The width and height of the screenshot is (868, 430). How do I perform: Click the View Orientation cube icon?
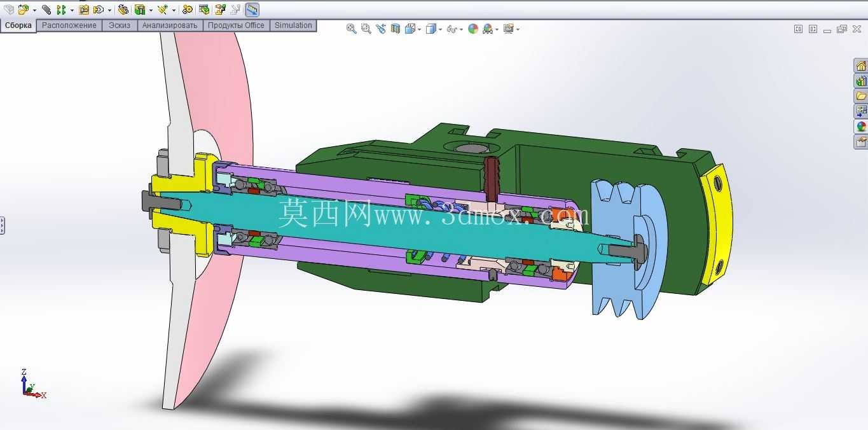(x=410, y=29)
